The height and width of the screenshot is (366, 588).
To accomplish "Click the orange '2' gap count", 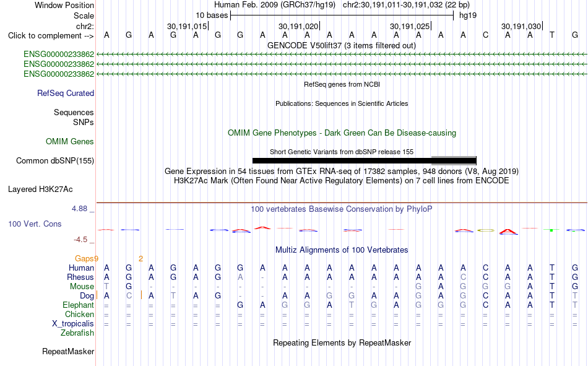I will click(141, 259).
